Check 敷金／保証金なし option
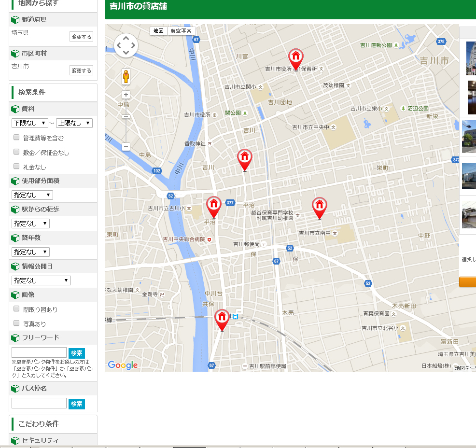 click(16, 152)
